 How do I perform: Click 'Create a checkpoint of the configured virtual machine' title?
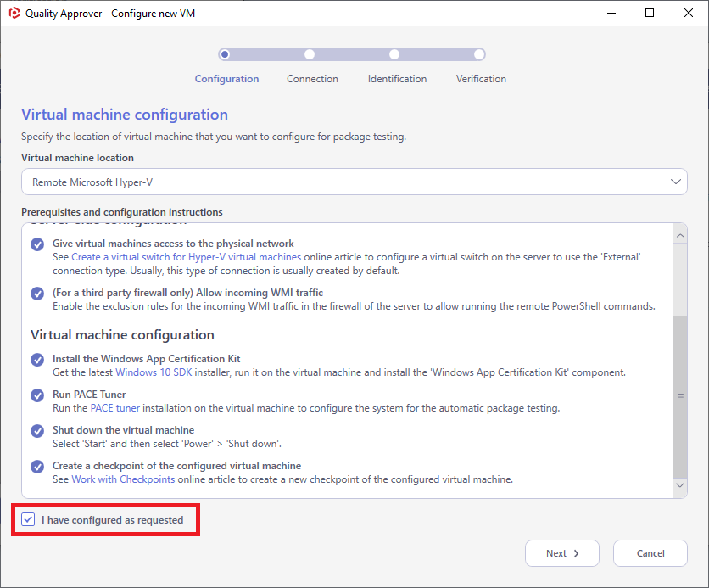click(176, 466)
